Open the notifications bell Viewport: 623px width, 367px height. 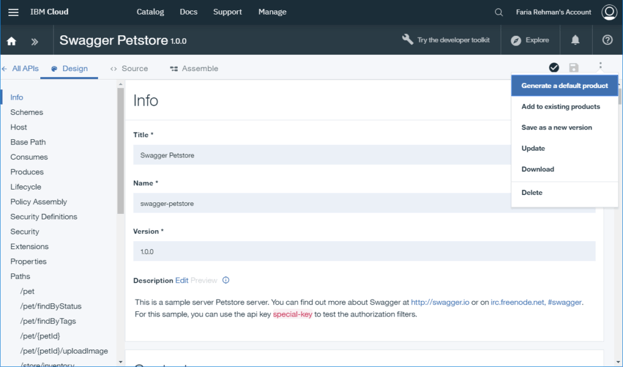(x=575, y=40)
